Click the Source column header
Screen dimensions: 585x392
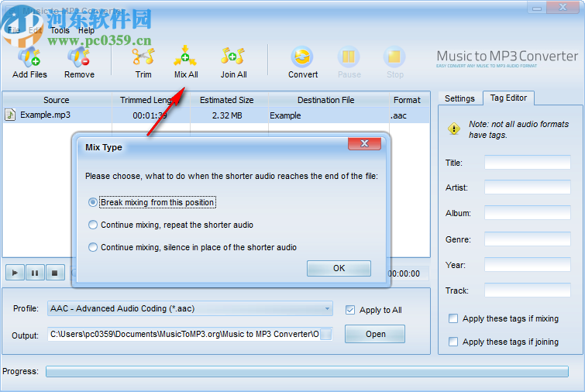point(57,100)
